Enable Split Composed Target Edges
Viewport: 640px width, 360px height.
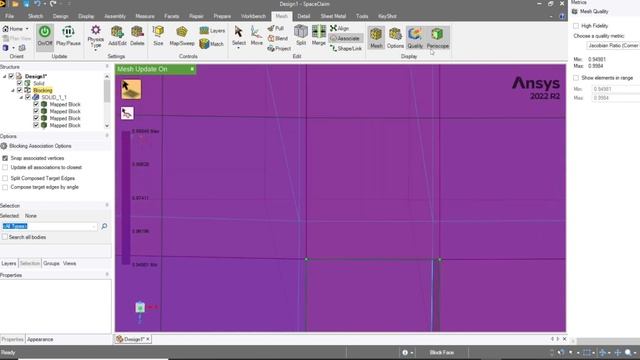pyautogui.click(x=5, y=178)
